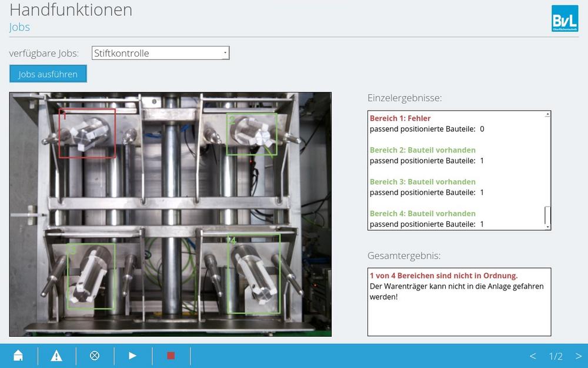Open the Jobs breadcrumb link

[x=19, y=27]
